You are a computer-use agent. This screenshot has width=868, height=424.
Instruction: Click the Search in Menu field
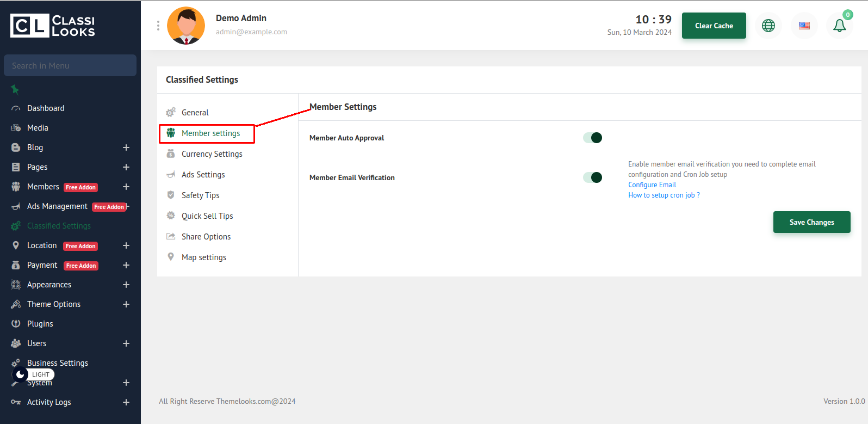pos(70,65)
